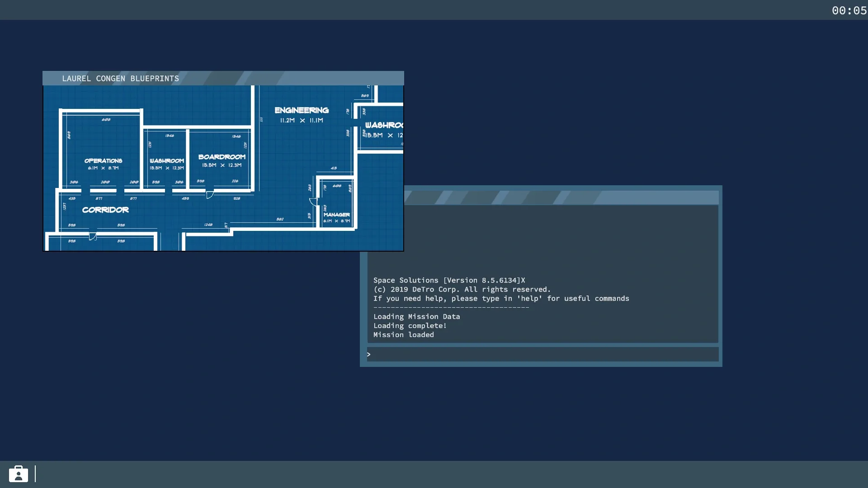Screen dimensions: 868x488
Task: Click the 'Loading Mission Data' output line
Action: 416,317
